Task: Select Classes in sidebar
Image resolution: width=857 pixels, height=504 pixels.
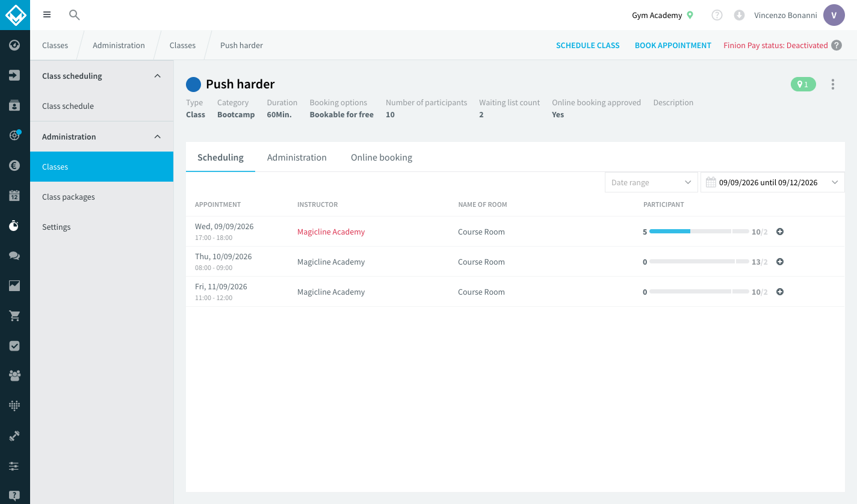Action: [x=102, y=167]
